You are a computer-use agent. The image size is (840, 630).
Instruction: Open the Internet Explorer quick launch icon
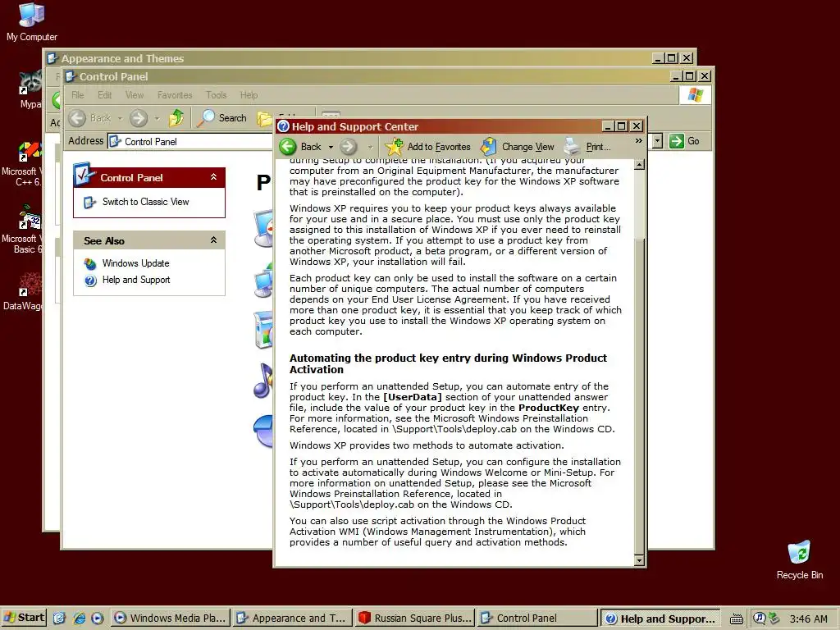tap(79, 619)
